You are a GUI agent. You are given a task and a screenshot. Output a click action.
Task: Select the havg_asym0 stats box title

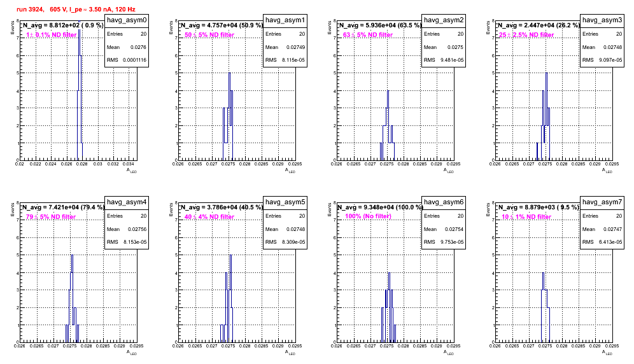pos(127,20)
